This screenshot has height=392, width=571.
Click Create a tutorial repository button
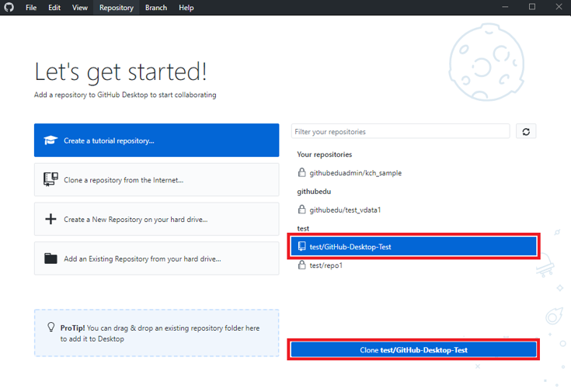[157, 140]
